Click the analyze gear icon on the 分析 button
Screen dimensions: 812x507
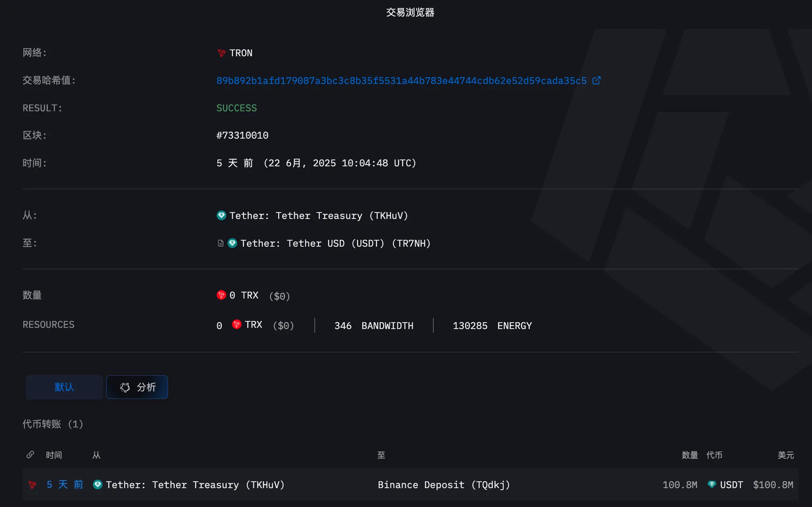[x=125, y=387]
